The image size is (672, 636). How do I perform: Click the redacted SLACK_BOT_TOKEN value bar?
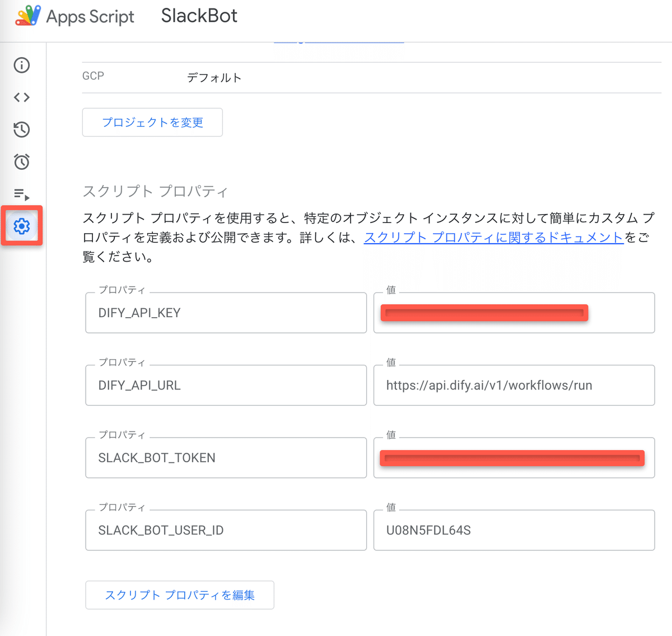512,458
